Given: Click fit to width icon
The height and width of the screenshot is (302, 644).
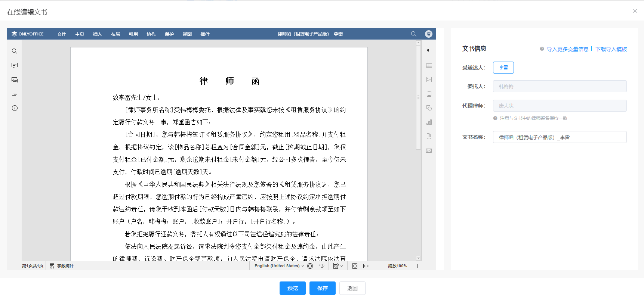Looking at the screenshot, I should (366, 266).
